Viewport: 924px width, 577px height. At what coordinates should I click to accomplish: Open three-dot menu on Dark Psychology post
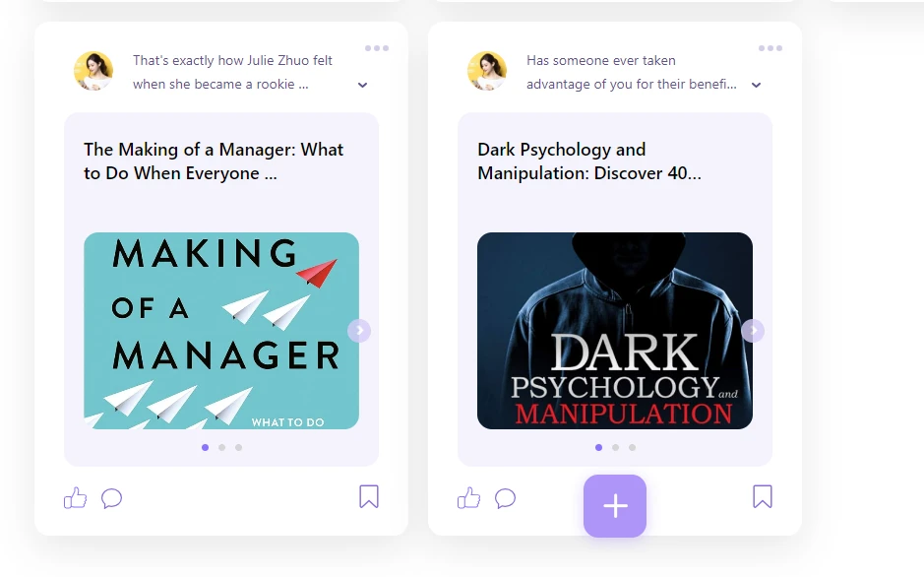pos(770,48)
